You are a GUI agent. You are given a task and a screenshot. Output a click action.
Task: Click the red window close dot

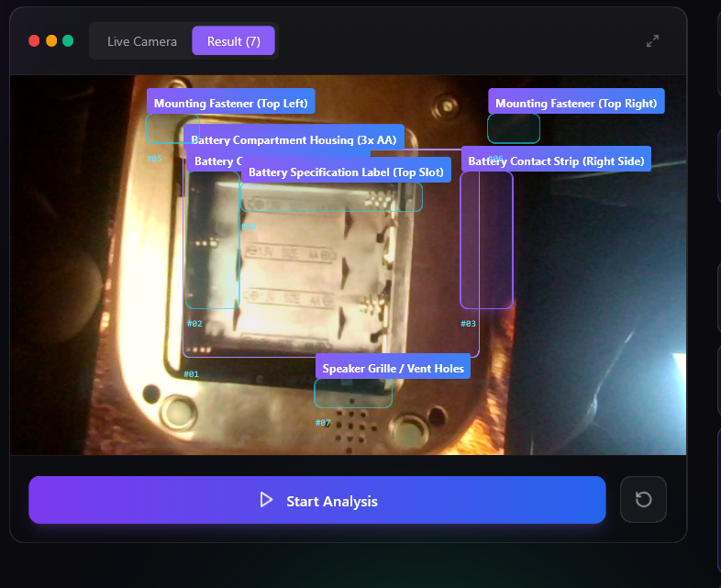pyautogui.click(x=34, y=41)
